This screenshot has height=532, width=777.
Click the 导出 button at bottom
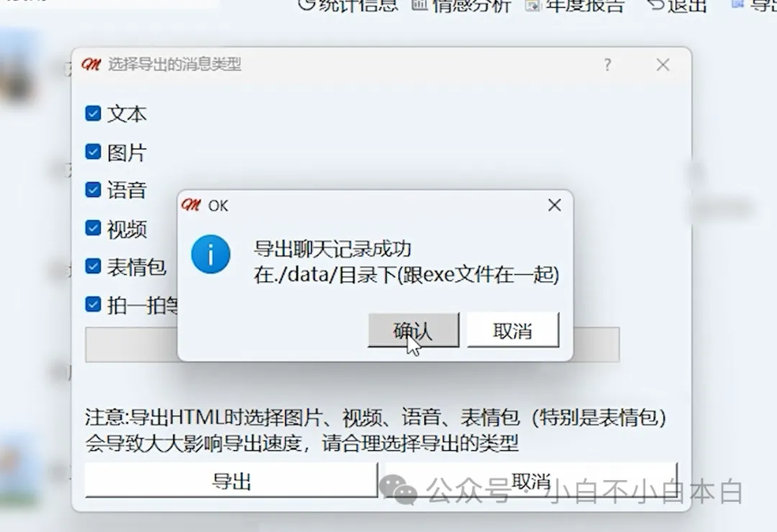[x=232, y=480]
